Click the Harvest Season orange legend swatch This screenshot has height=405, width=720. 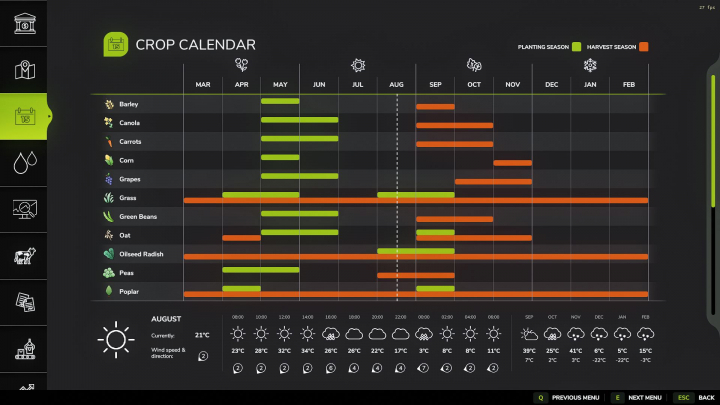[x=644, y=47]
